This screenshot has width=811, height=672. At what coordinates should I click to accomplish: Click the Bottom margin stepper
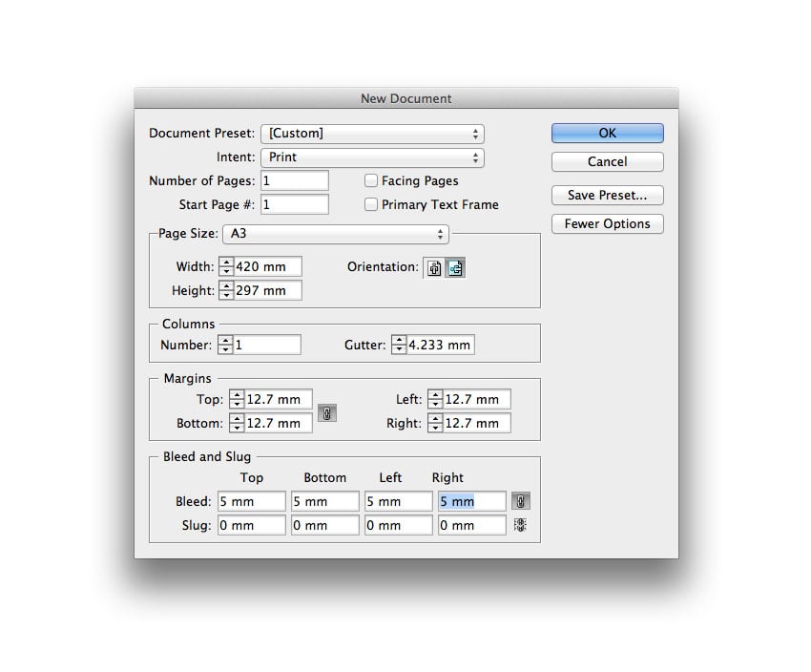click(237, 423)
